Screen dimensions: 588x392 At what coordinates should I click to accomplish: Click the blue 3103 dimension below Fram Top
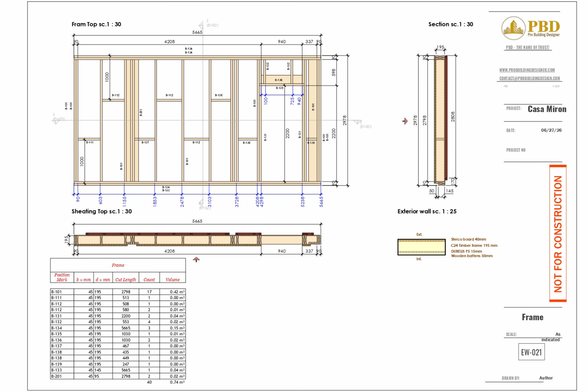pyautogui.click(x=209, y=202)
